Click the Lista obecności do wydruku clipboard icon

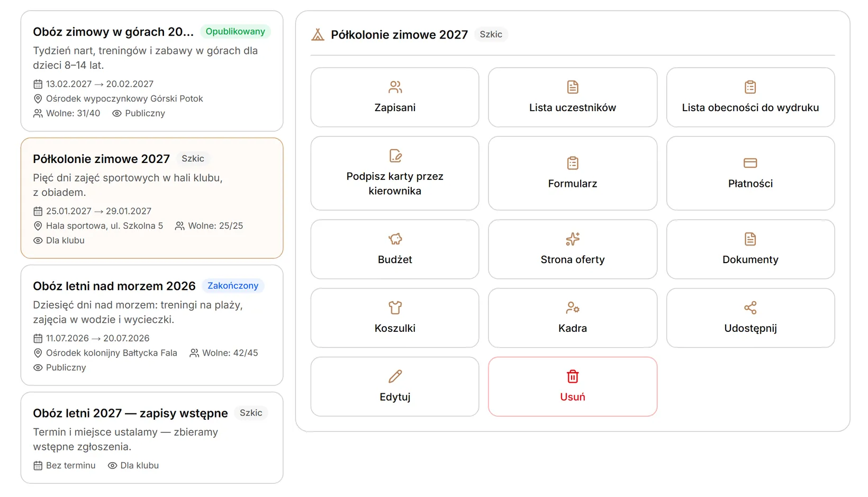pyautogui.click(x=750, y=87)
